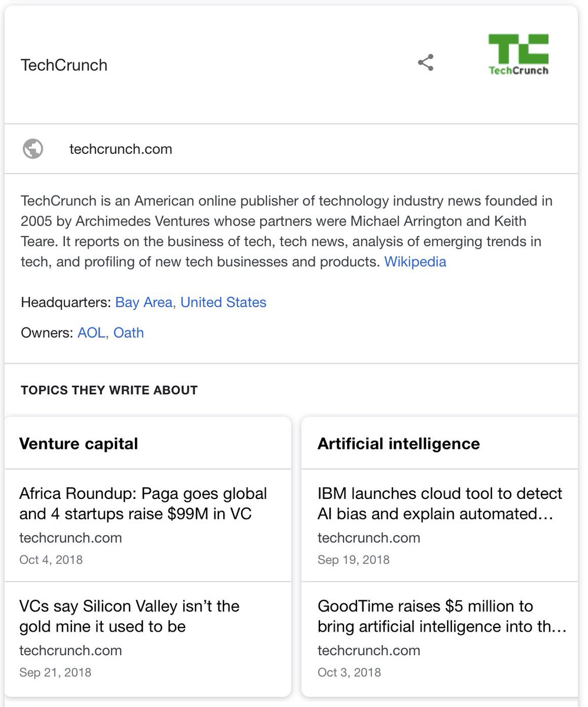
Task: Open the AOL owner link
Action: (91, 333)
